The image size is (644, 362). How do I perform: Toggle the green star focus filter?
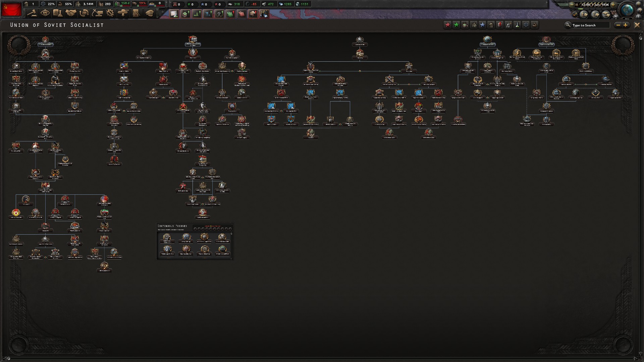click(456, 25)
